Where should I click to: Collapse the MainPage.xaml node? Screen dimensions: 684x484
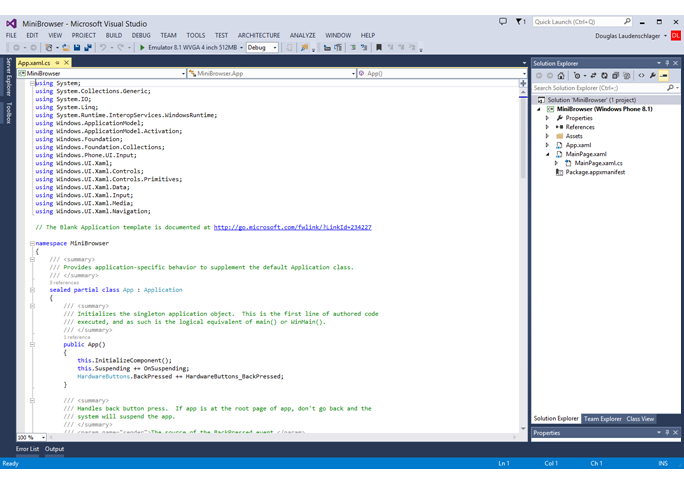point(547,154)
